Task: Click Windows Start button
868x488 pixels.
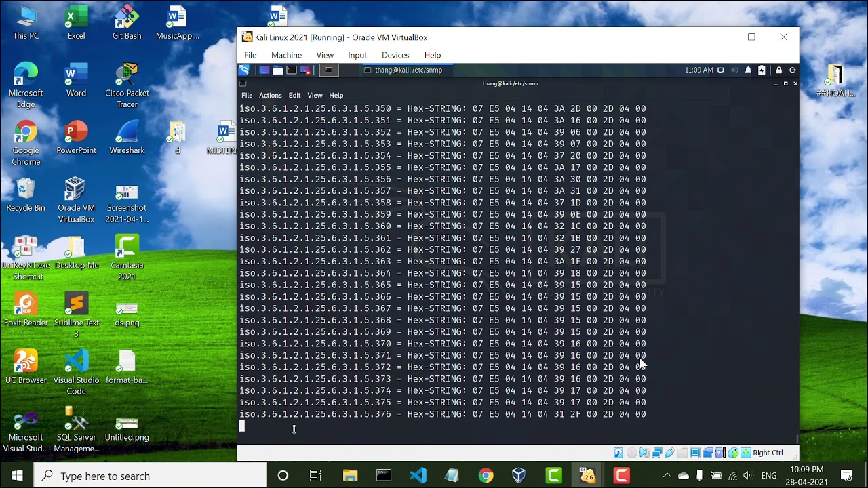Action: [x=17, y=476]
